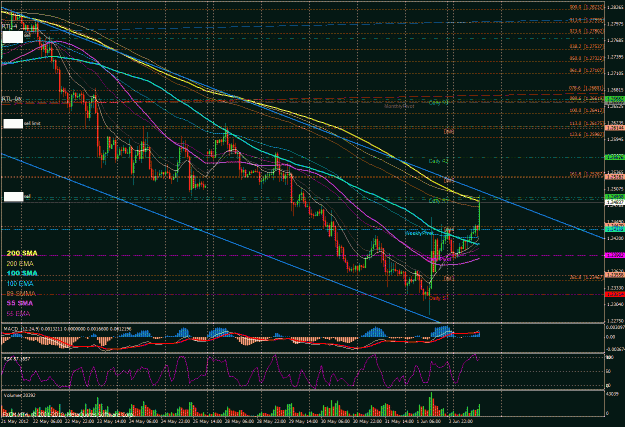Click the MACD indicator header text
The image size is (625, 427).
tap(67, 329)
